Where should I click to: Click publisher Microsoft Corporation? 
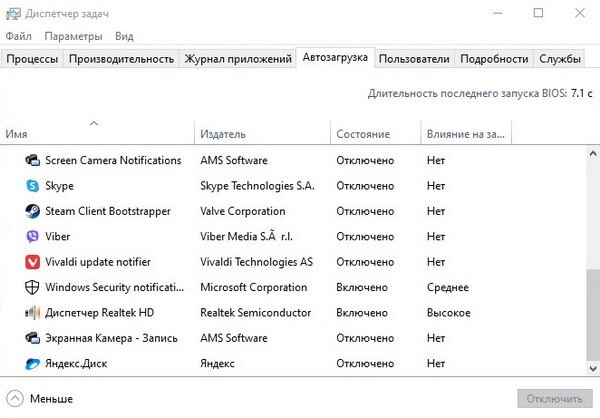(254, 287)
